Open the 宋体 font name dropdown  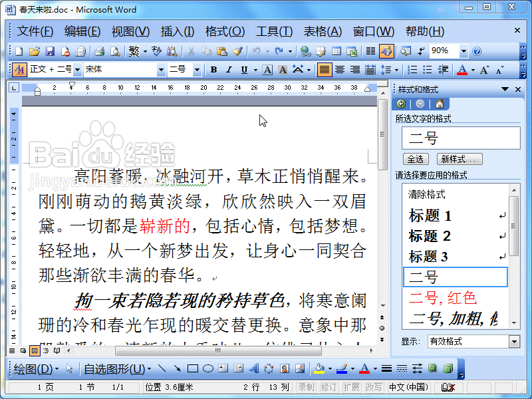(x=161, y=68)
